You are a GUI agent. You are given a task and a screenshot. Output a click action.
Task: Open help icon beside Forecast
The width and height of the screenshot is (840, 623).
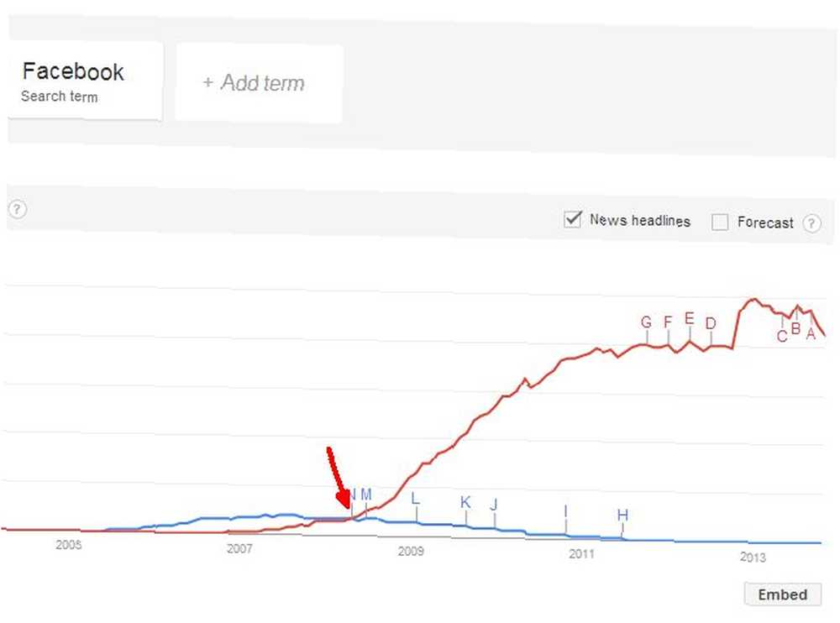(811, 222)
